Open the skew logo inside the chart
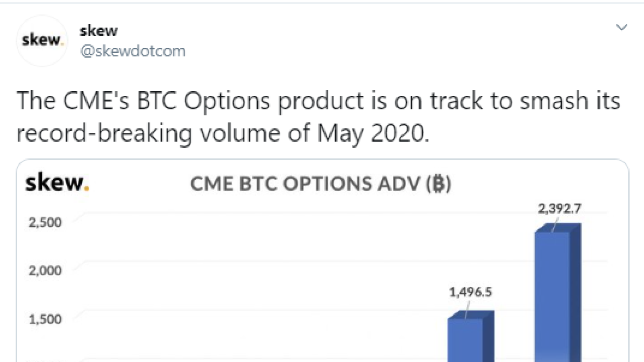644x362 pixels. [57, 183]
